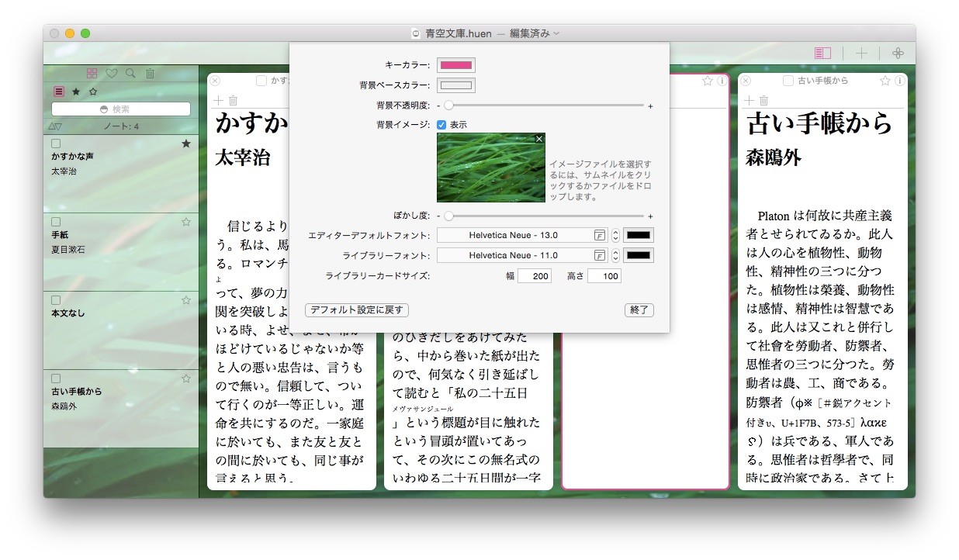
Task: Check the かすかな声 card header checkbox
Action: 261,81
